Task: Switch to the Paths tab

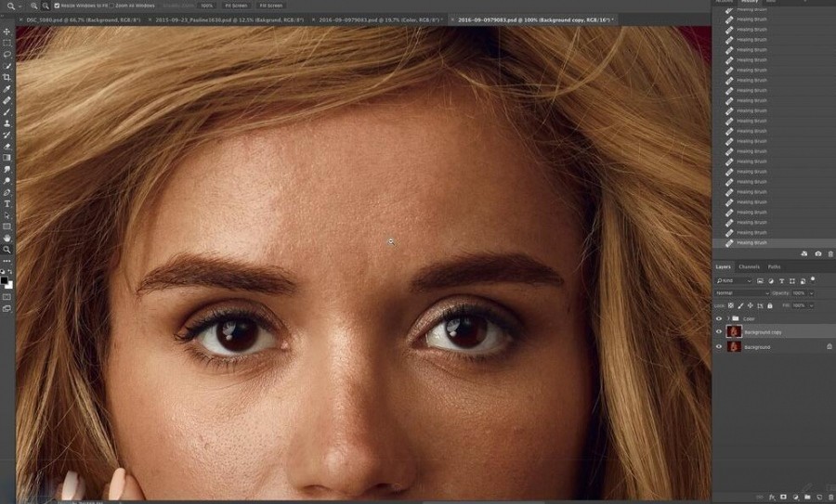Action: 774,267
